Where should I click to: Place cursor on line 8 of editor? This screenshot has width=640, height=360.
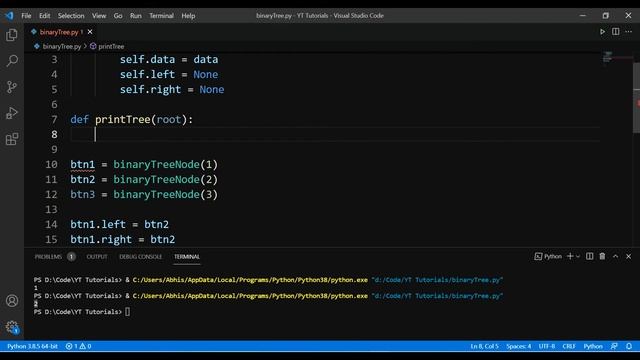click(x=335, y=134)
